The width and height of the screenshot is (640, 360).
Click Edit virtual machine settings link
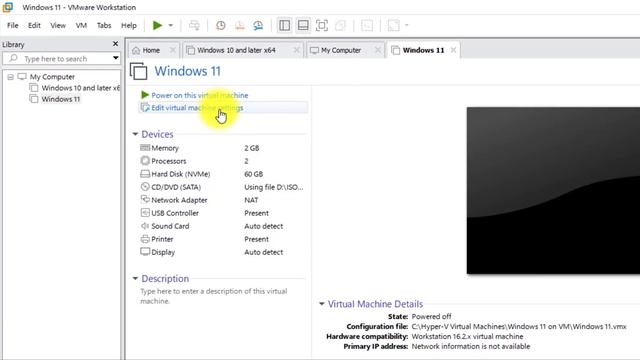click(197, 108)
